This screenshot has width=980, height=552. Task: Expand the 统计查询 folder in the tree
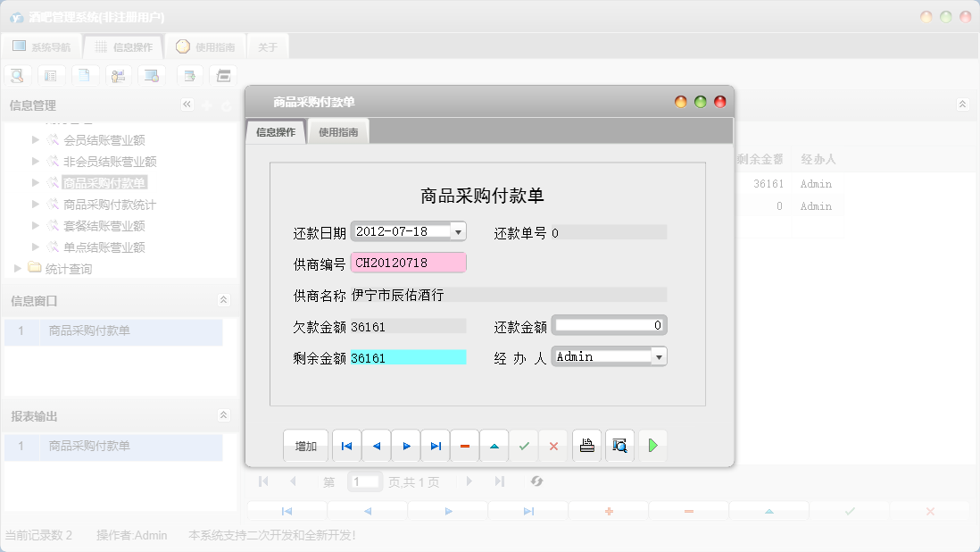pyautogui.click(x=18, y=268)
